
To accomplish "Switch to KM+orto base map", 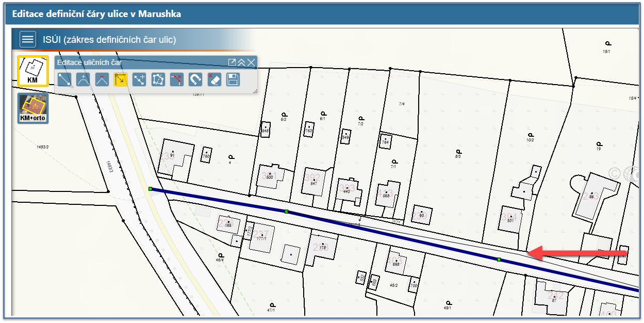I will (x=32, y=108).
